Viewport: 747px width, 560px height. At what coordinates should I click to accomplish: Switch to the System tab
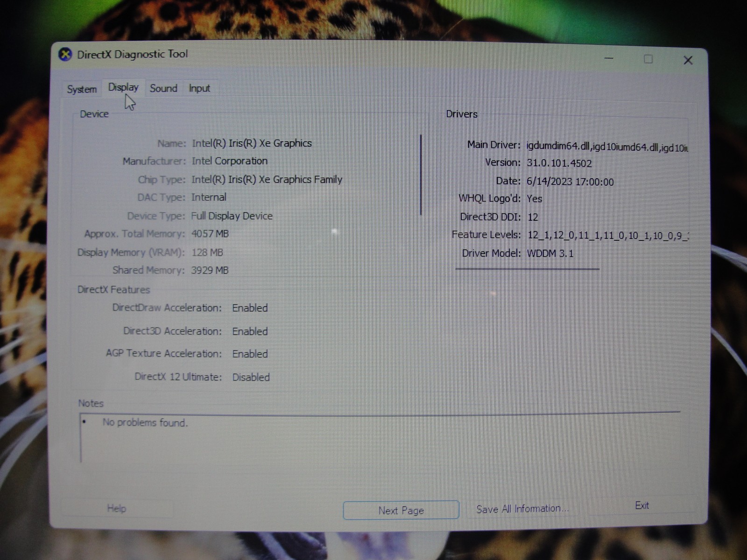point(82,89)
